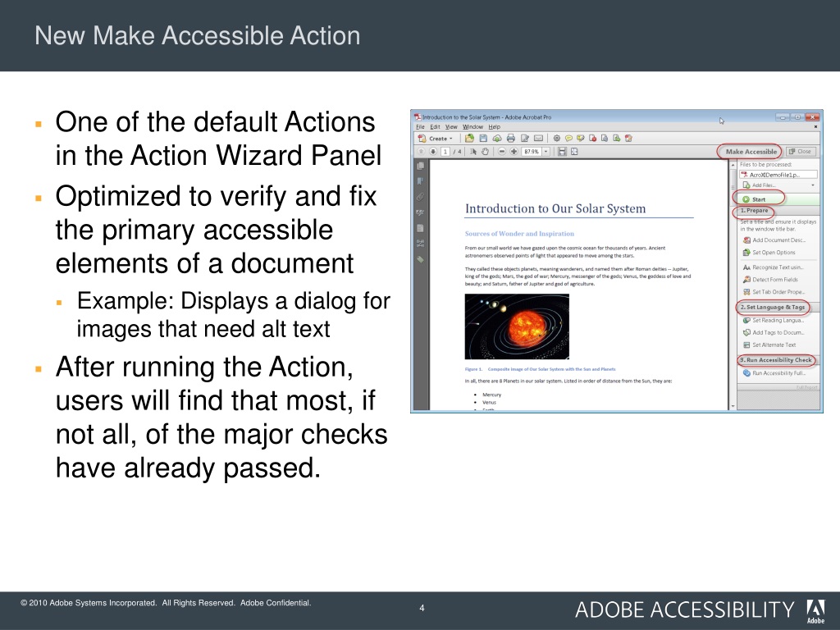This screenshot has height=630, width=840.
Task: Click the Acrobat document close X in menu bar
Action: [816, 127]
